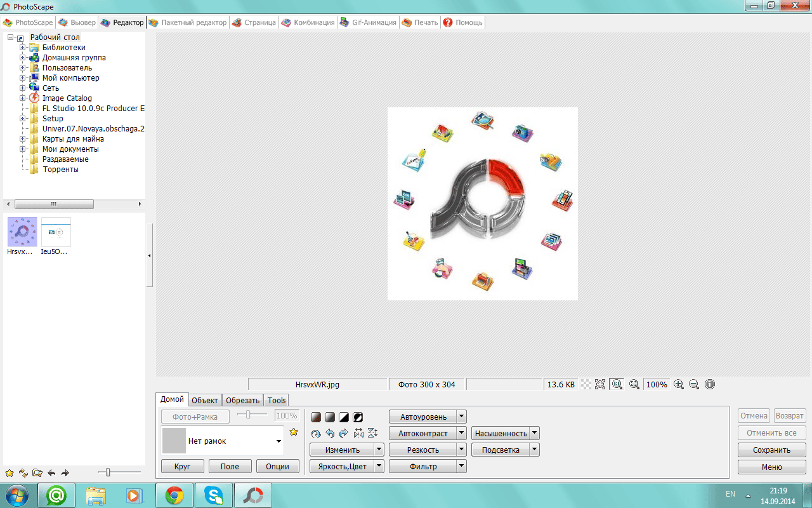Switch to the Gif-Анимация tab
The image size is (812, 508).
[x=369, y=22]
